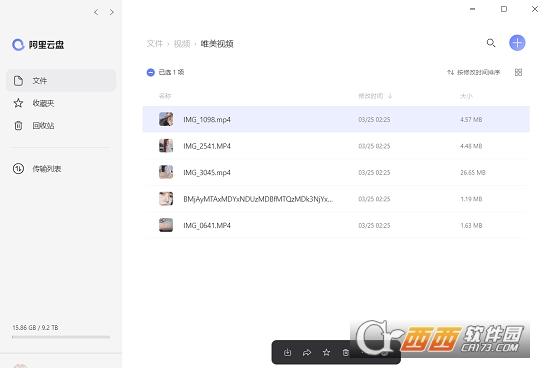Open the sort order dropdown

[473, 72]
